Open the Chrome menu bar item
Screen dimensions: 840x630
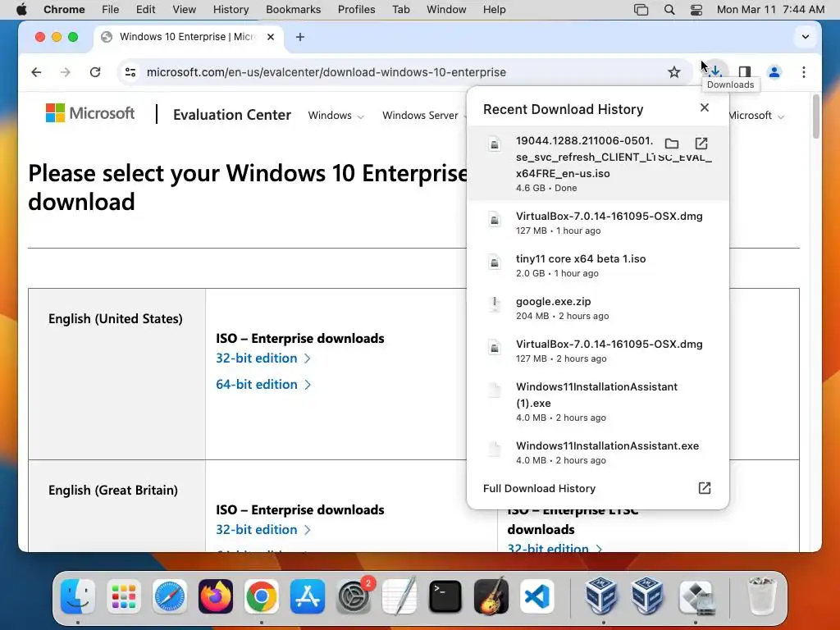[x=64, y=9]
